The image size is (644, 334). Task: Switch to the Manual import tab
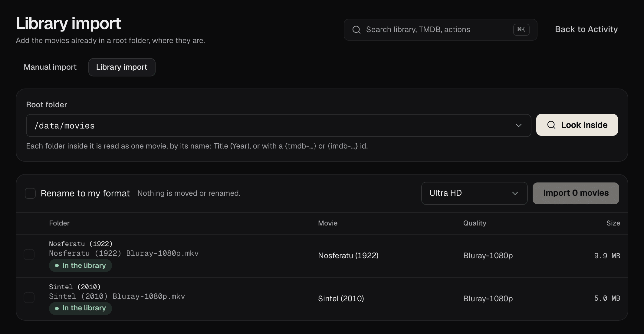(x=50, y=67)
